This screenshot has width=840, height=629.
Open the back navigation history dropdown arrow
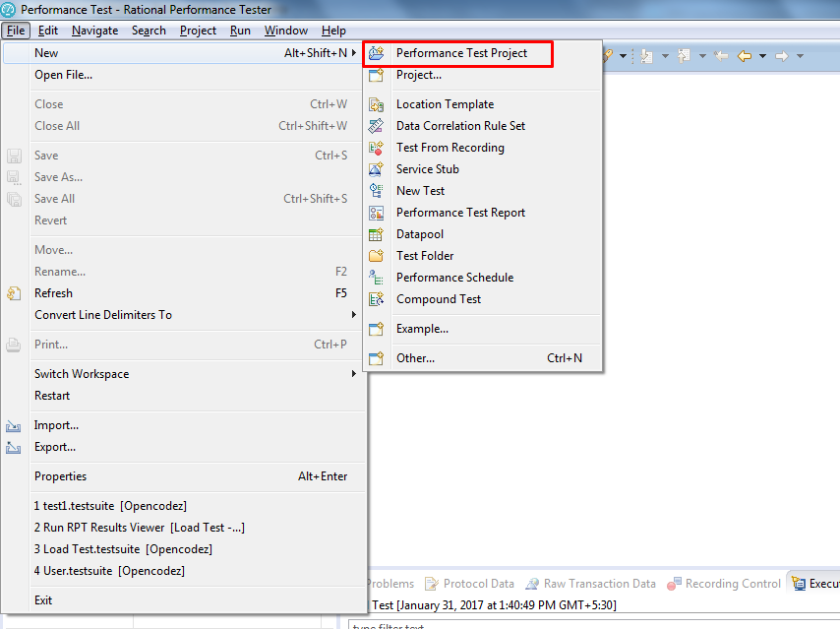tap(762, 56)
